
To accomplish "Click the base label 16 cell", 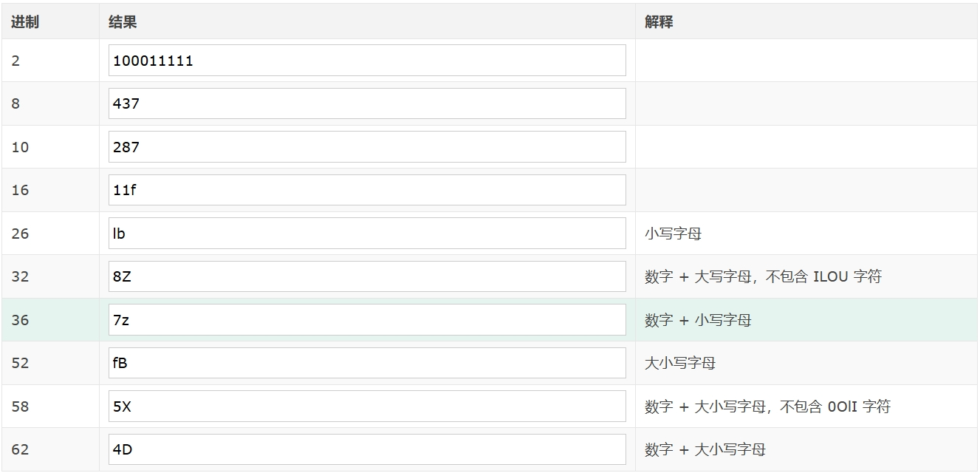I will point(21,190).
